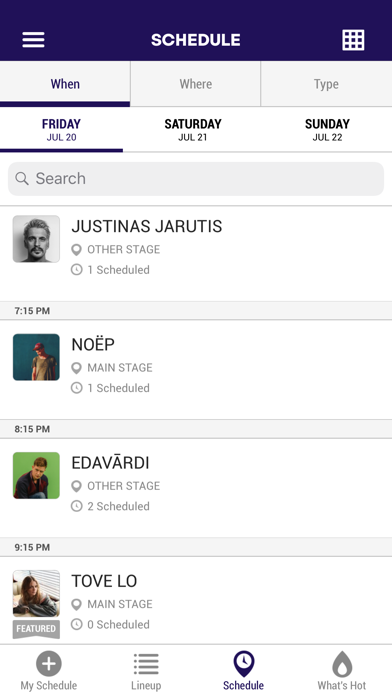Open Justinas Jarutis artist photo
This screenshot has height=696, width=392.
(36, 239)
